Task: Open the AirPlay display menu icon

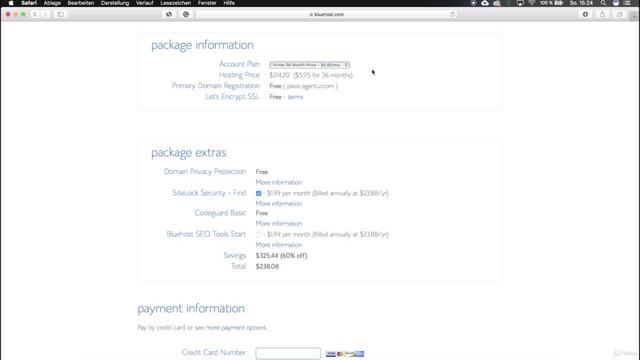Action: click(x=520, y=3)
